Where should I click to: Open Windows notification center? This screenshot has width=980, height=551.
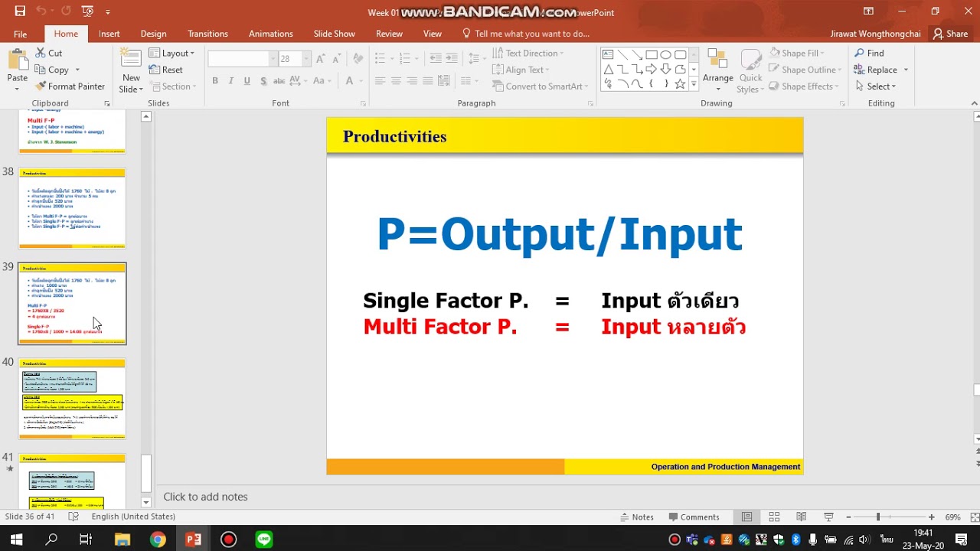tap(962, 540)
